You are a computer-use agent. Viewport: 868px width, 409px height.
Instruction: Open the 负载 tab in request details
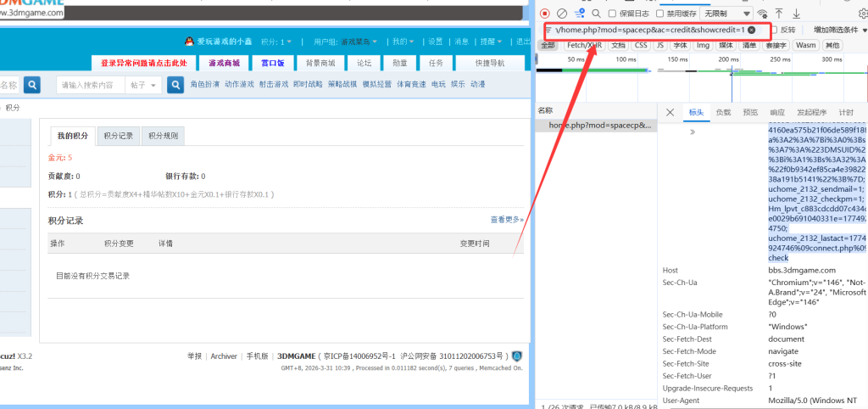click(x=723, y=112)
